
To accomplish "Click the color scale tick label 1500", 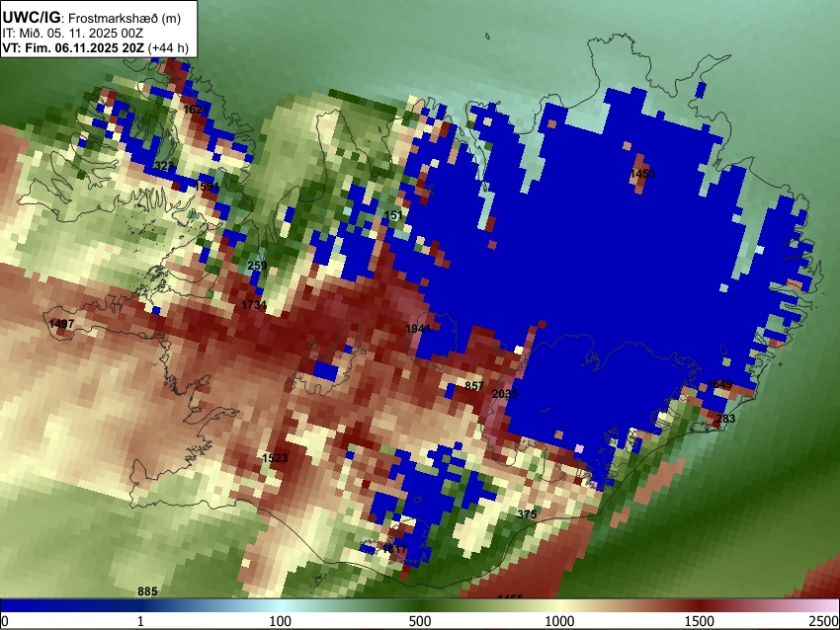I will pos(699,621).
